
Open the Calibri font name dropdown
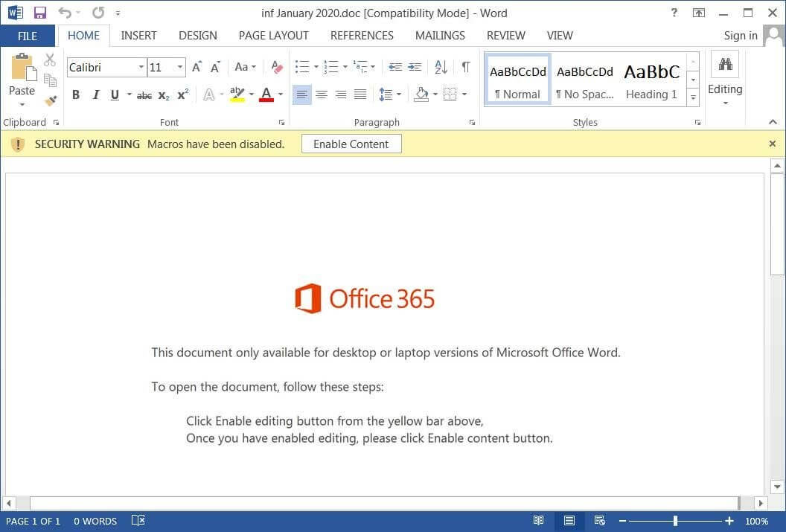coord(141,67)
